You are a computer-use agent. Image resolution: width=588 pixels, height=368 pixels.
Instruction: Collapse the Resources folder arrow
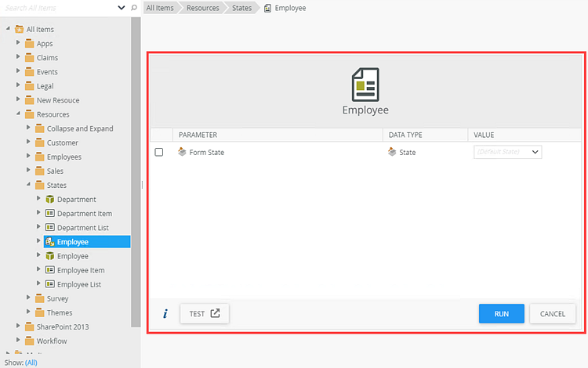[x=18, y=114]
